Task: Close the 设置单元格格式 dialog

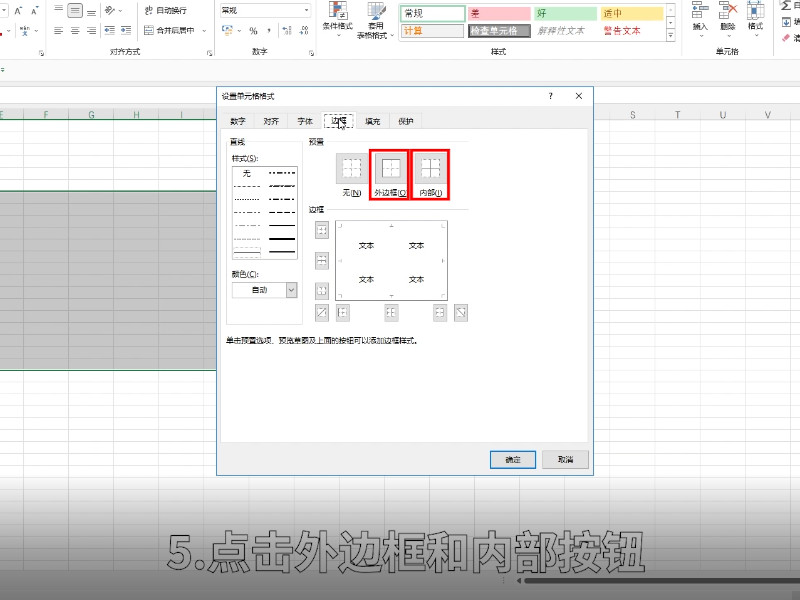Action: pos(579,96)
